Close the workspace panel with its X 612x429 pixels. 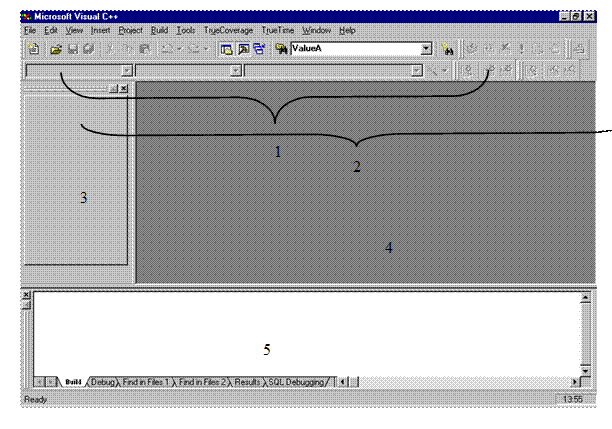tap(123, 89)
